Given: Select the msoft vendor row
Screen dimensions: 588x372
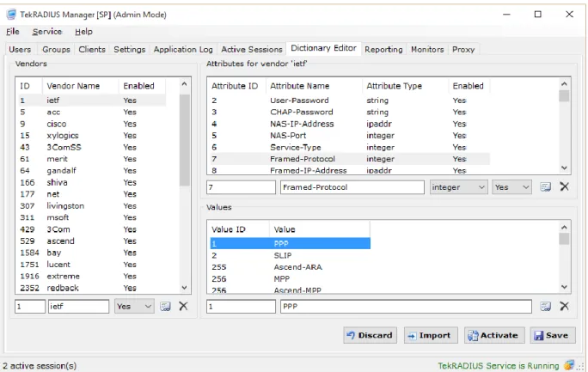Looking at the screenshot, I should 92,217.
